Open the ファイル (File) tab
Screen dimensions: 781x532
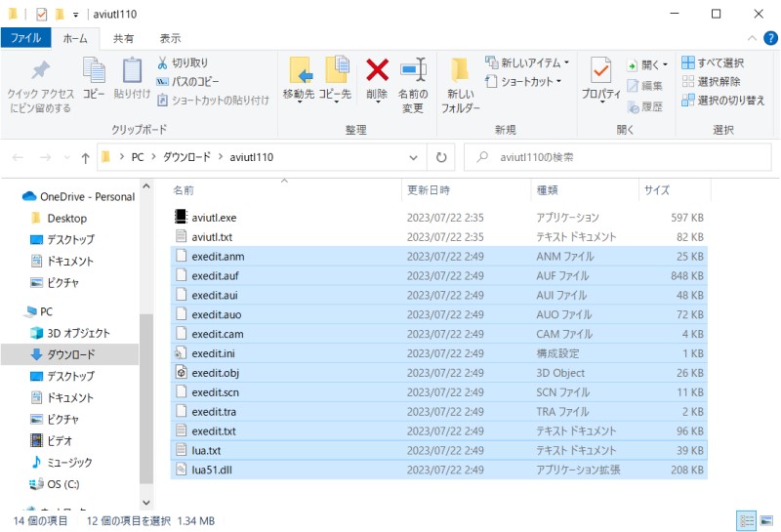coord(25,38)
